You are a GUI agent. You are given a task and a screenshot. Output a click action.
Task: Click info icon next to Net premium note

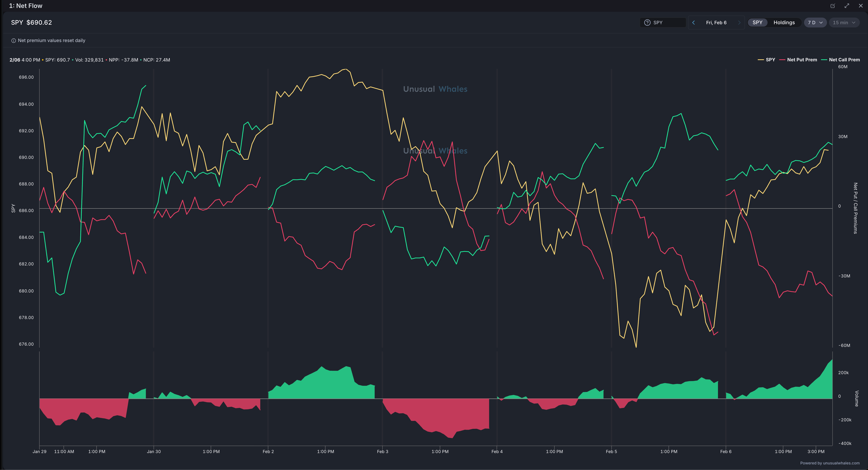(14, 40)
